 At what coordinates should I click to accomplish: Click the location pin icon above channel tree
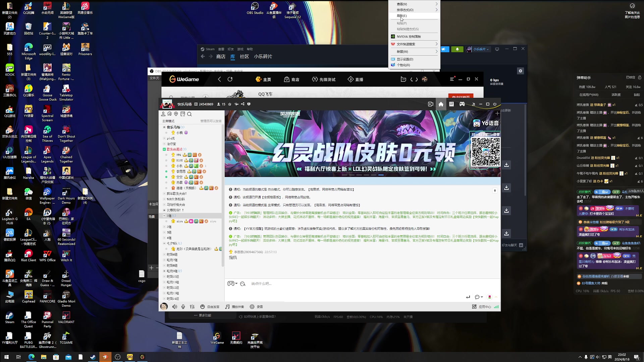(176, 114)
